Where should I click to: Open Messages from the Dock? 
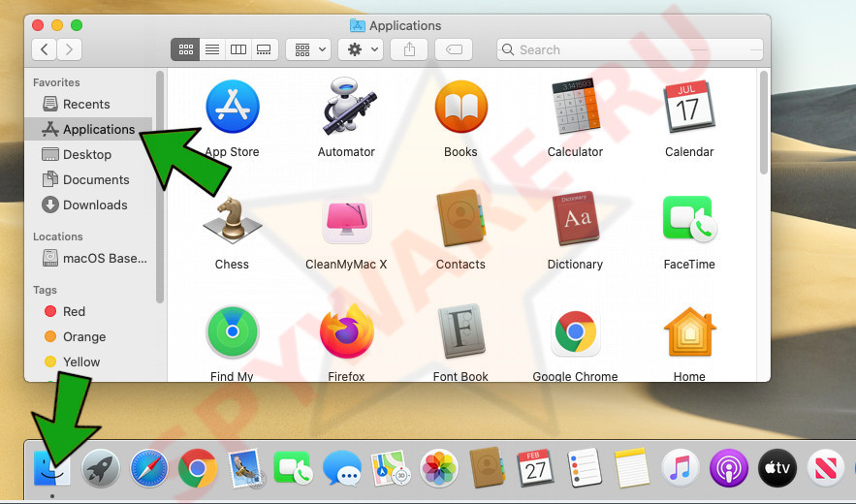point(342,468)
